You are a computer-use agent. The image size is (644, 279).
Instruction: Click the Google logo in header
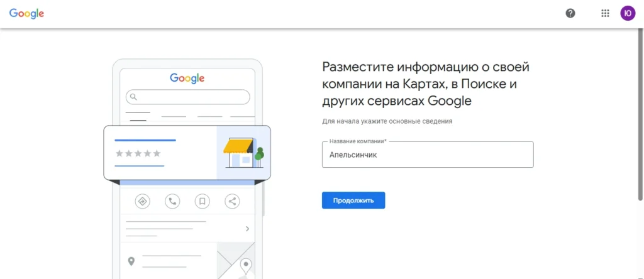26,14
